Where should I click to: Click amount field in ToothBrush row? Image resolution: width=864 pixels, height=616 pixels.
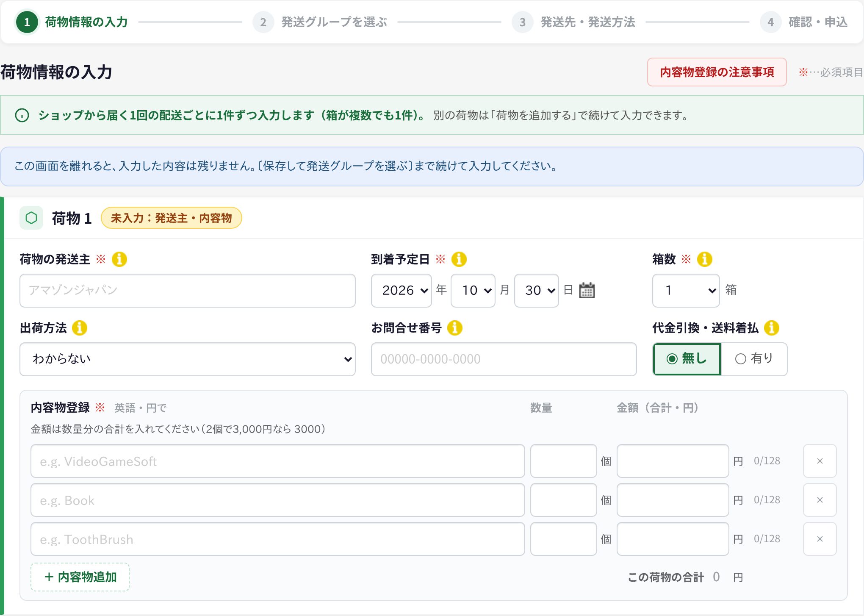click(x=673, y=539)
